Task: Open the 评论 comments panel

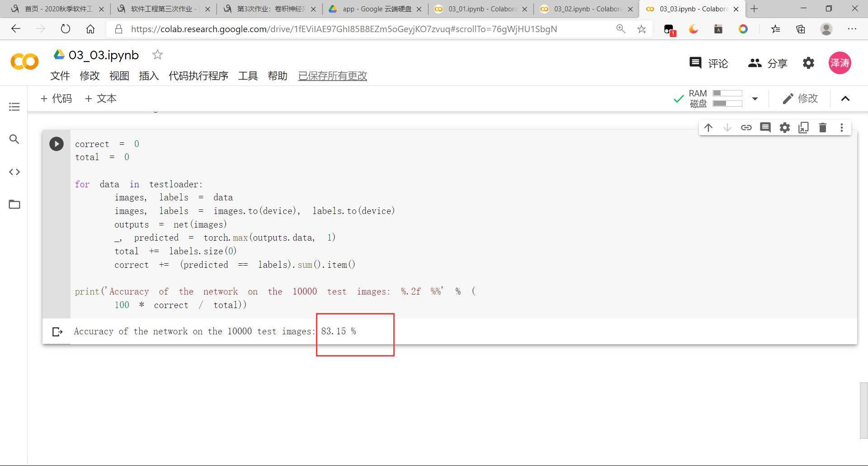Action: 708,63
